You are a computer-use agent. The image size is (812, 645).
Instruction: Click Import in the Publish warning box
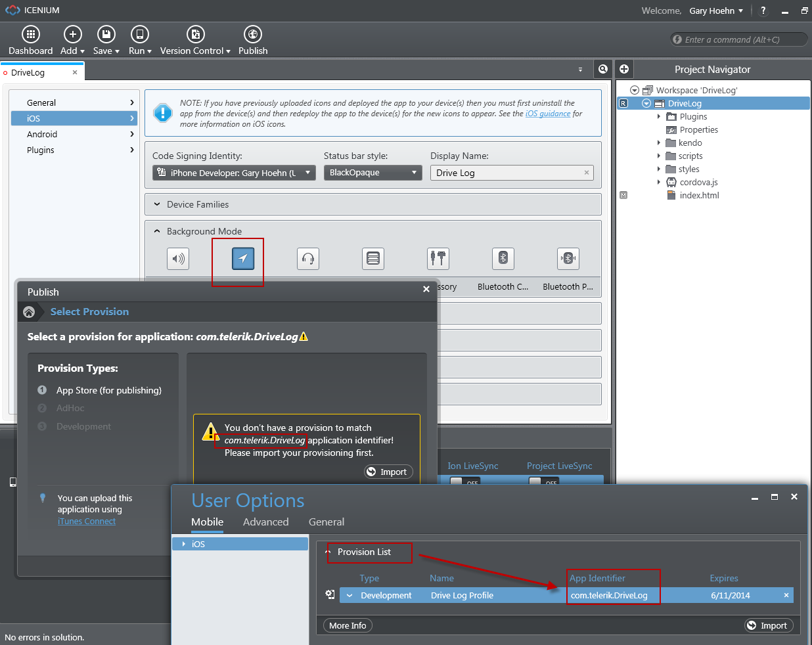[x=388, y=472]
